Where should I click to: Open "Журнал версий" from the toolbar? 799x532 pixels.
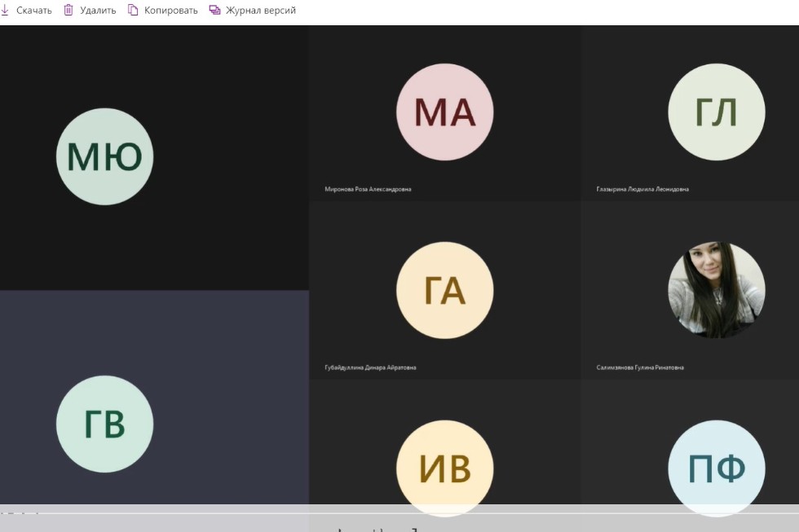tap(262, 11)
